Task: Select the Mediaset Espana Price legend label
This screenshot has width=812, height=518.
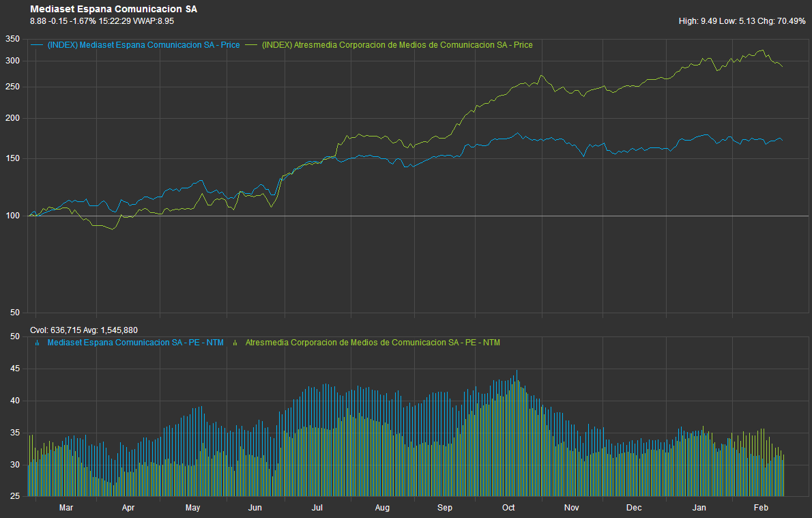Action: 143,45
